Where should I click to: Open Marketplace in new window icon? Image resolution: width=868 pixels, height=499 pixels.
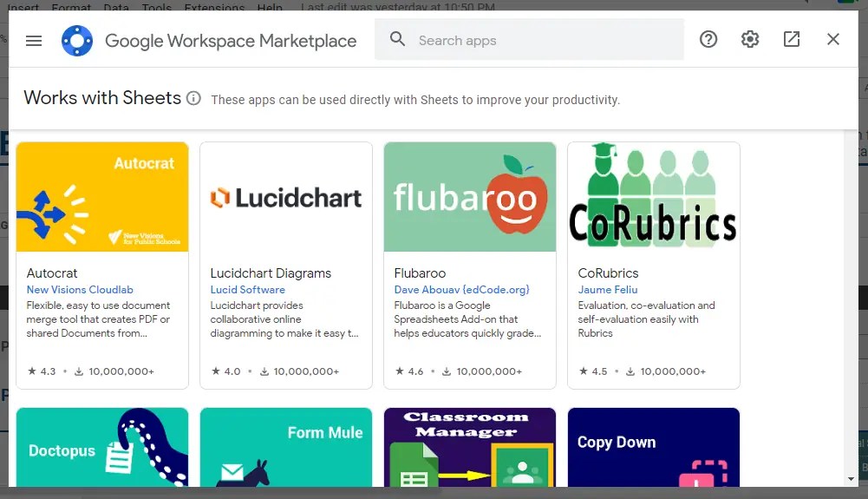[792, 39]
